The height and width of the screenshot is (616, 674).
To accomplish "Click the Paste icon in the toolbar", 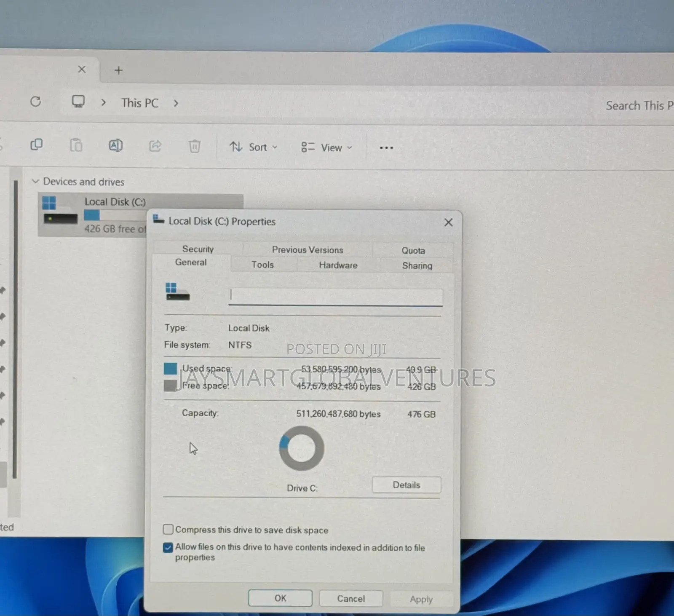I will [x=76, y=145].
